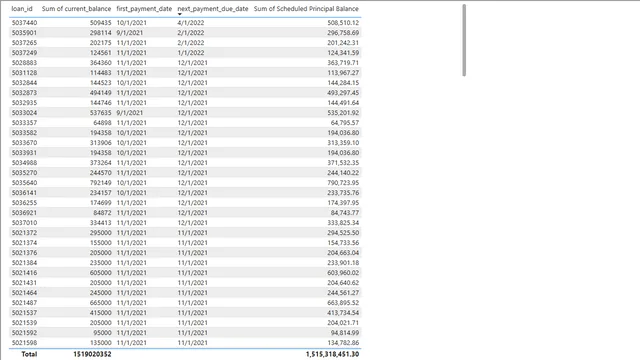Image resolution: width=640 pixels, height=360 pixels.
Task: Select loan_id cell 5028883
Action: [x=24, y=63]
